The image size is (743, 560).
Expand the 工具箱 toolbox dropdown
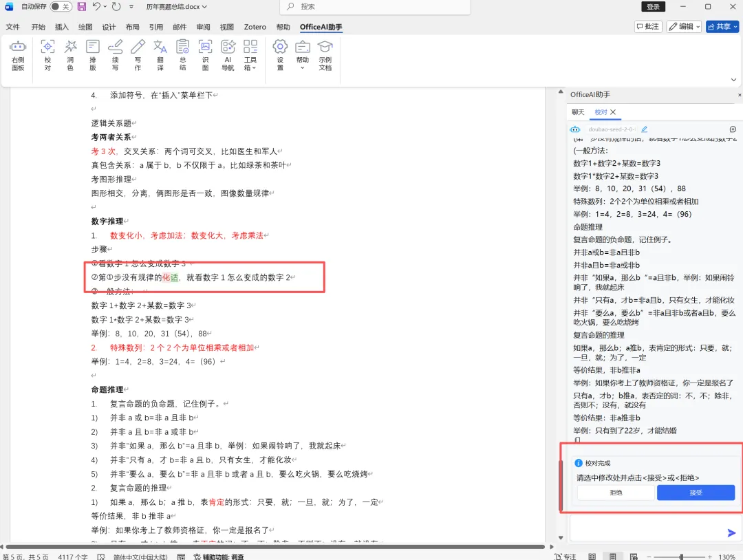coord(250,55)
